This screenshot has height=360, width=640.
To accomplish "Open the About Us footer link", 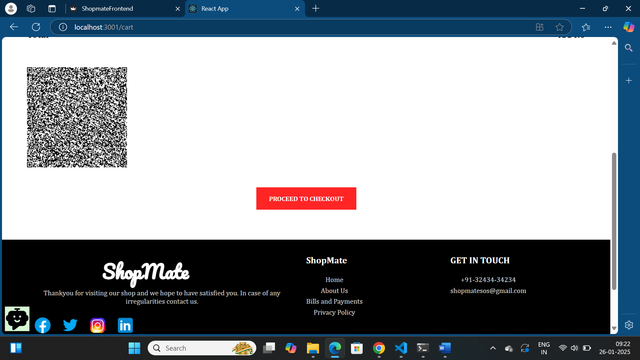I will [334, 291].
